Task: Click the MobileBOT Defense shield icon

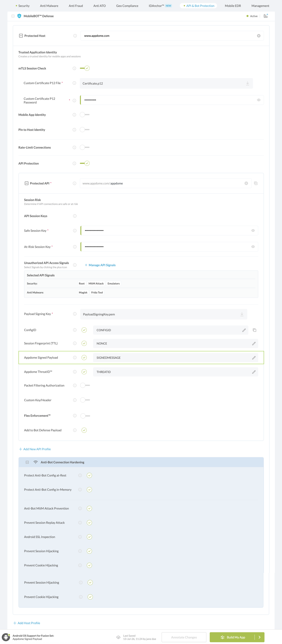Action: pos(19,16)
